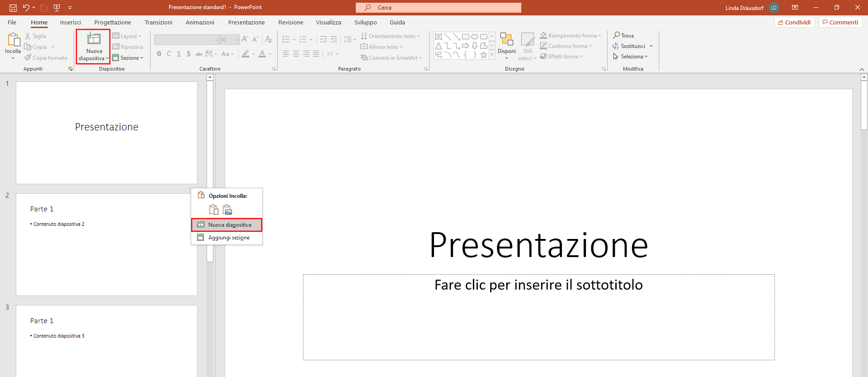Open the font size box showing 60
This screenshot has width=868, height=377.
pyautogui.click(x=230, y=40)
